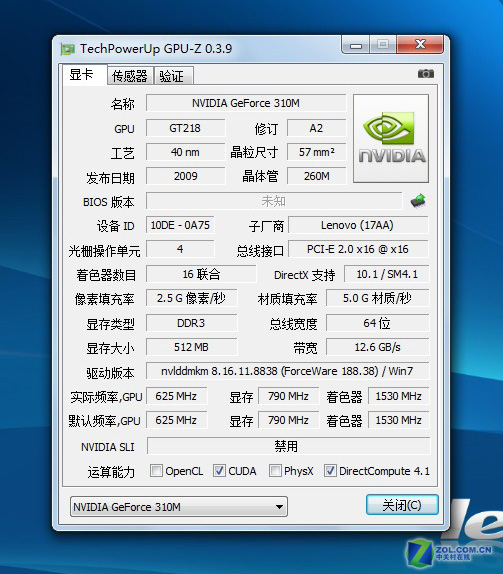Enable the OpenCL checkbox

pyautogui.click(x=156, y=470)
